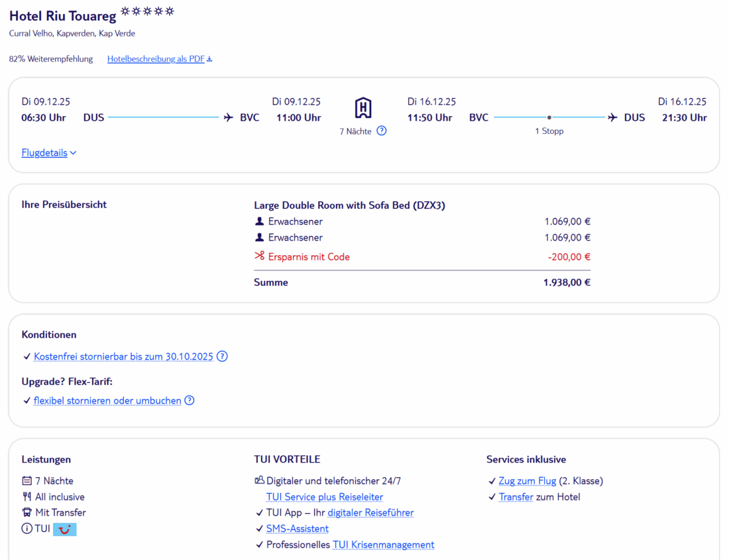Open help icon beside flexibel stornieren oder umbuchen
729x560 pixels.
(190, 400)
